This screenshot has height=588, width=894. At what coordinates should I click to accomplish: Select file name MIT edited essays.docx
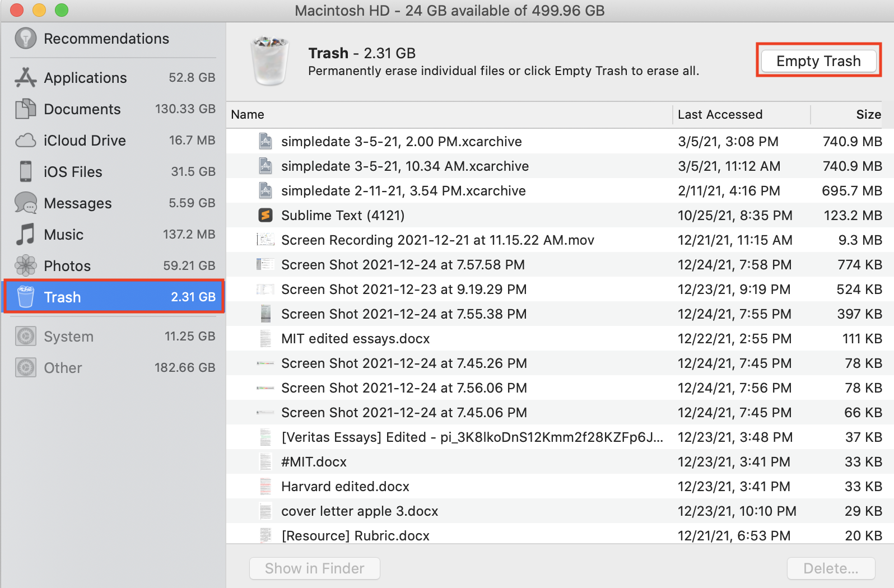[x=356, y=339]
